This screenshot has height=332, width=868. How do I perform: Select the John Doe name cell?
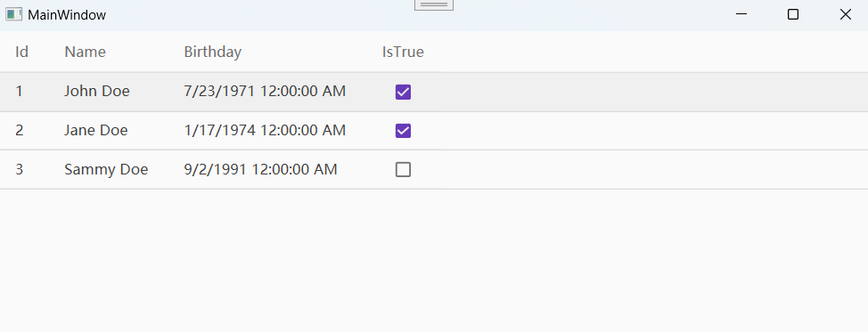click(x=97, y=91)
